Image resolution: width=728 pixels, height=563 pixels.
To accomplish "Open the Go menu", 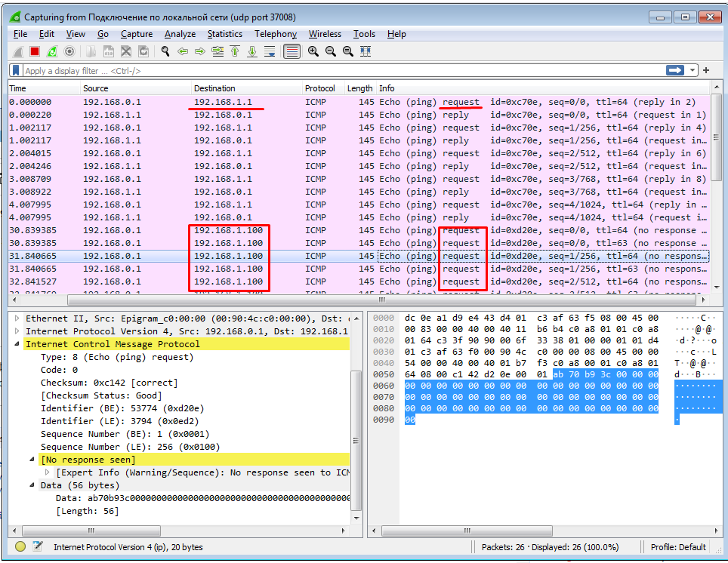I will [103, 34].
